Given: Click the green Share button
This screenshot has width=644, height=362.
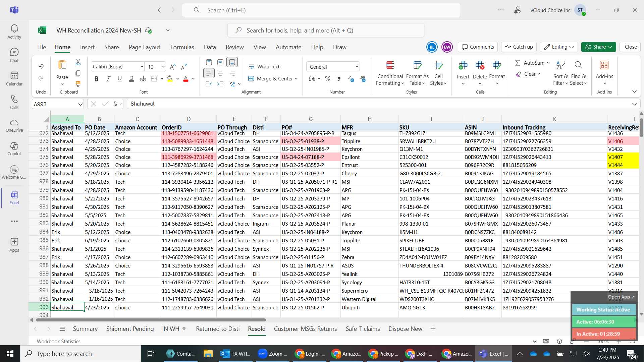Looking at the screenshot, I should pos(598,47).
